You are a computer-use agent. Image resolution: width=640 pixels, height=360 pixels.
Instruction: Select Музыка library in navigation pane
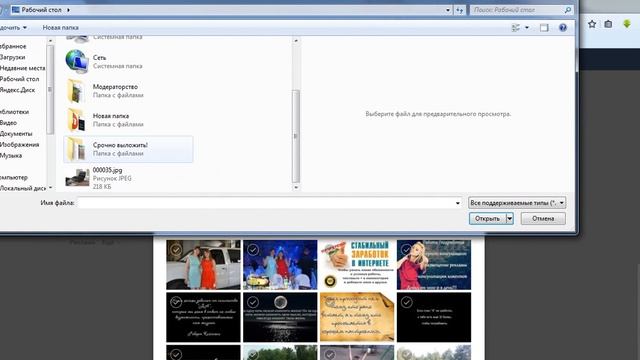click(11, 156)
